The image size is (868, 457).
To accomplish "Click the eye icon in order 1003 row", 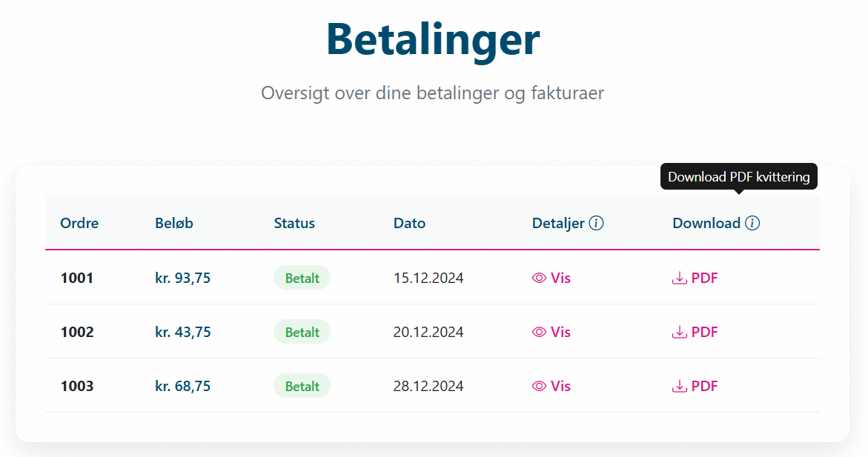I will (539, 386).
